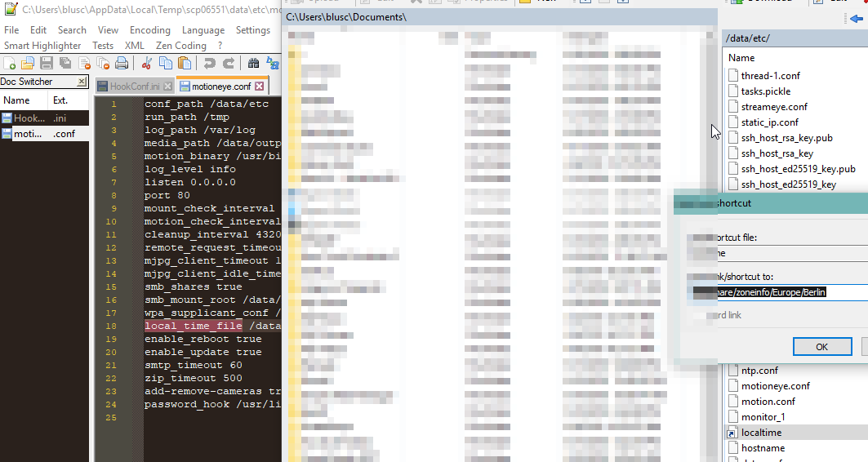Open the Search menu
The image size is (868, 462).
(72, 30)
